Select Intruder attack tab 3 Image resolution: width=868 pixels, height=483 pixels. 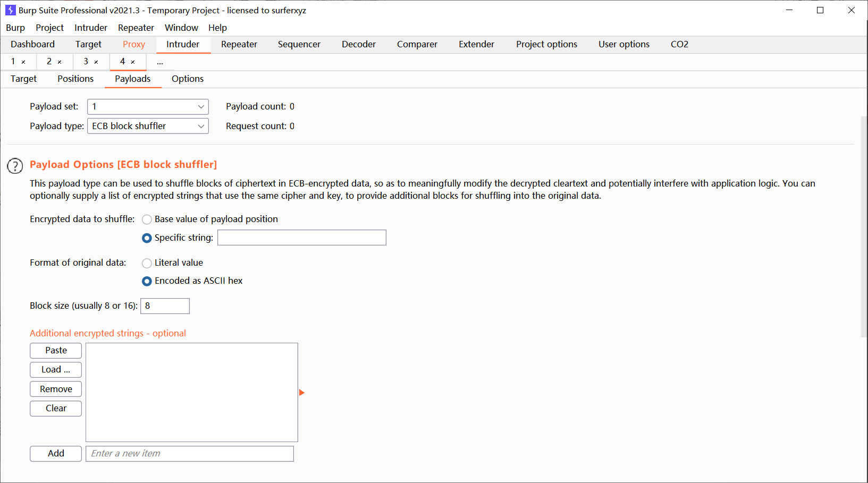tap(86, 62)
